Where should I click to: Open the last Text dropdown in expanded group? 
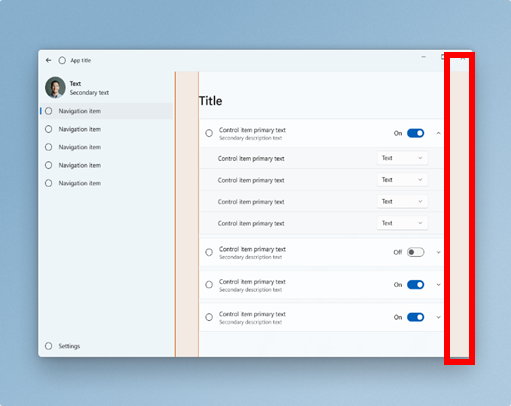pos(402,223)
